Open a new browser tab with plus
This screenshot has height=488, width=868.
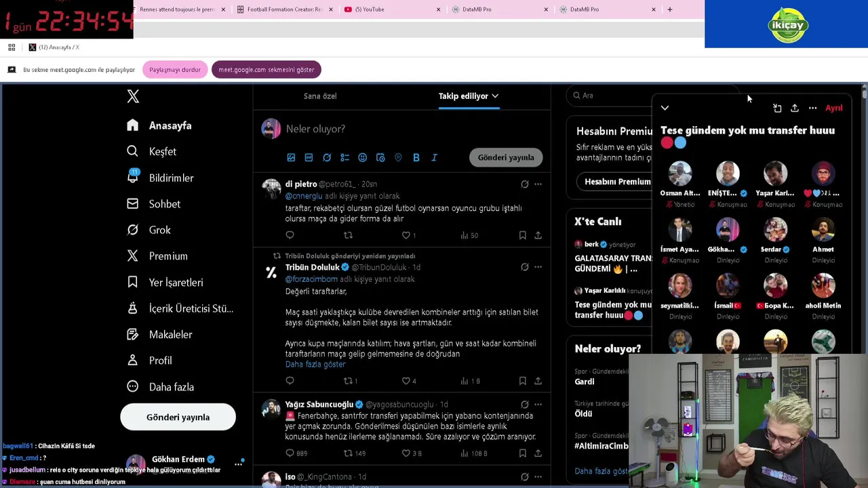669,9
